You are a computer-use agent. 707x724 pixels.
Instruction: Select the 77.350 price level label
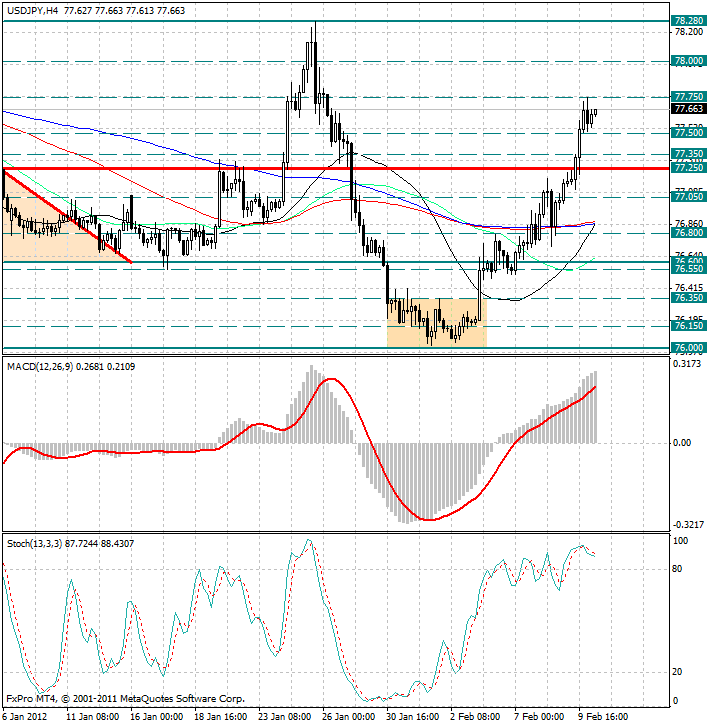689,154
